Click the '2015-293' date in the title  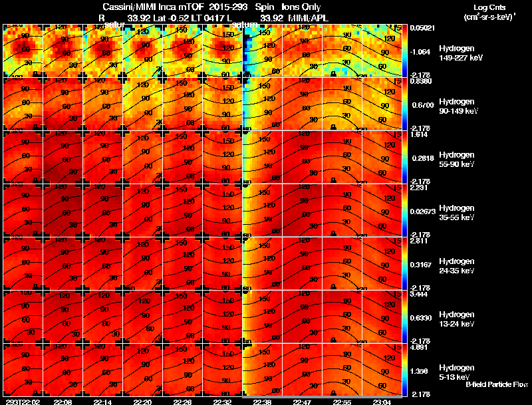tap(228, 7)
